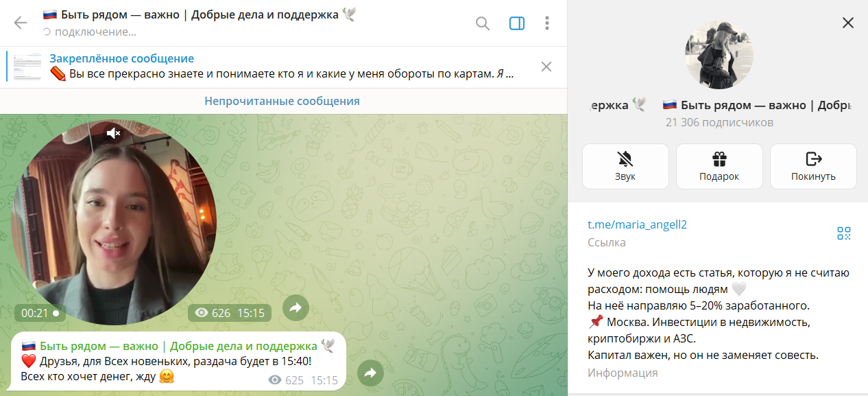Screen dimensions: 868x396
Task: Open the t.me/maria_angell2 link
Action: click(x=637, y=224)
